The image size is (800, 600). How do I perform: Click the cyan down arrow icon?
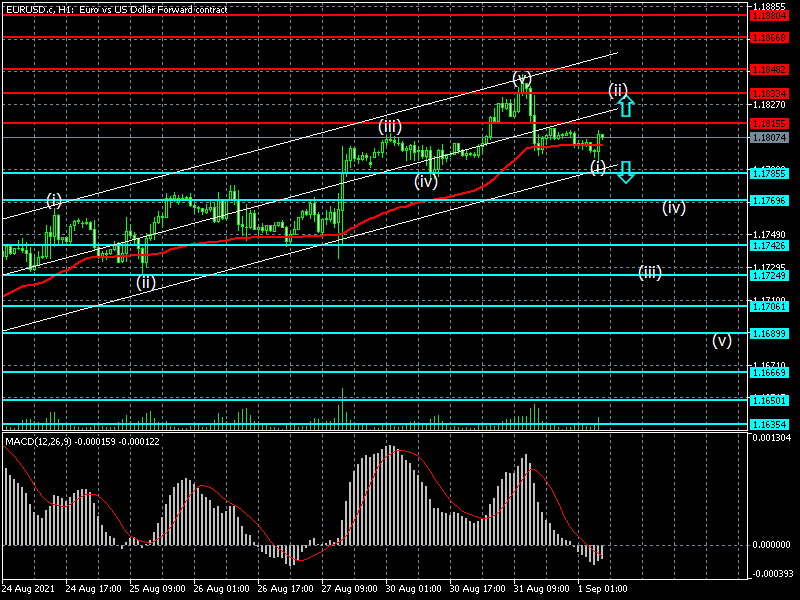click(625, 171)
